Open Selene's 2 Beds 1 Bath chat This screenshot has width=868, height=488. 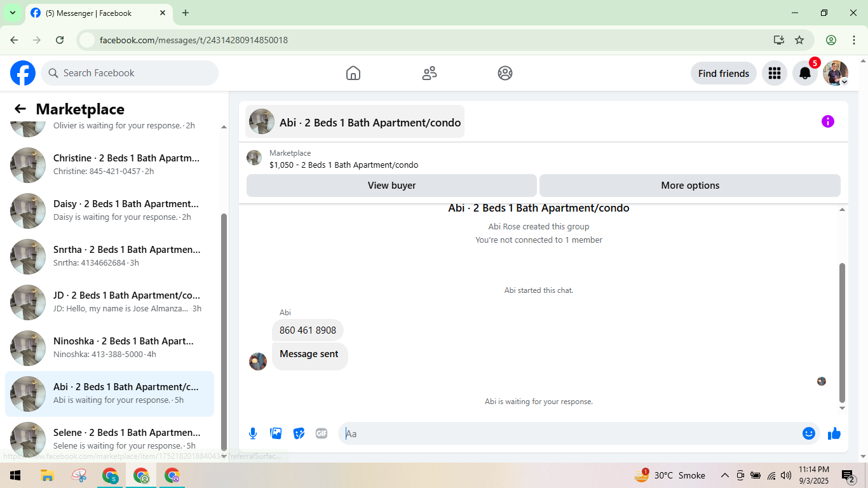(x=109, y=440)
